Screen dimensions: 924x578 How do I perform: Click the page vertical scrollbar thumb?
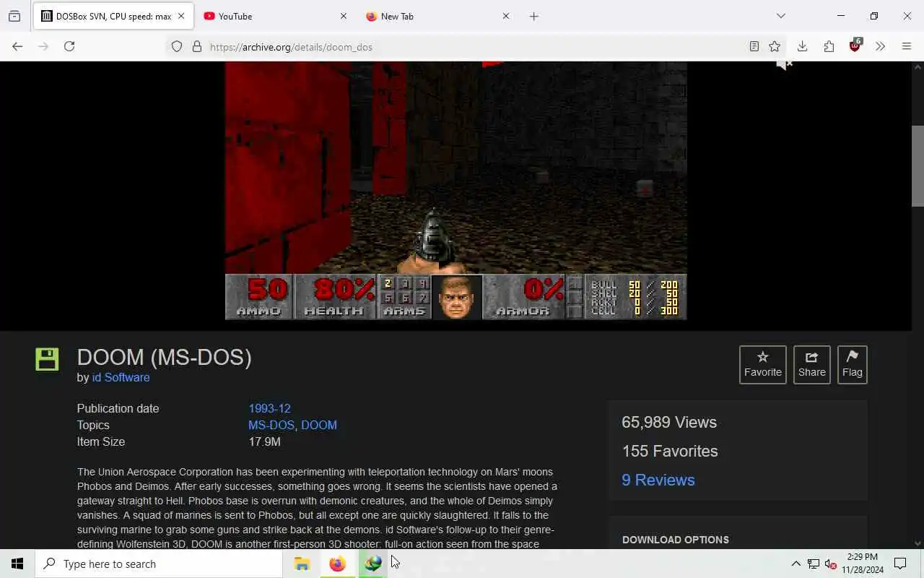918,165
